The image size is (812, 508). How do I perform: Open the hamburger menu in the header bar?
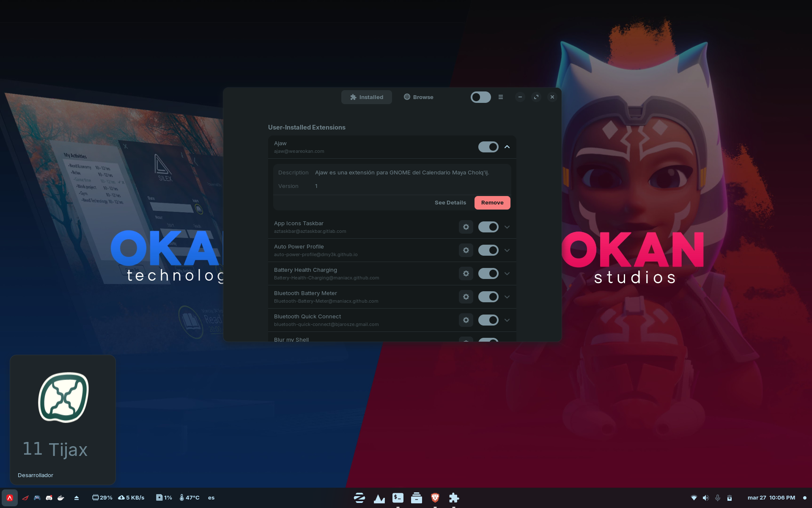501,97
